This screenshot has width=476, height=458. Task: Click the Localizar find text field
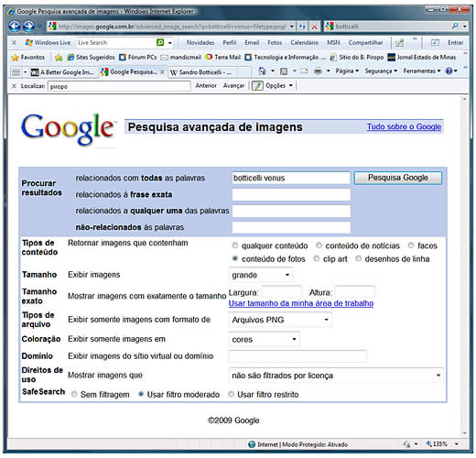(119, 86)
